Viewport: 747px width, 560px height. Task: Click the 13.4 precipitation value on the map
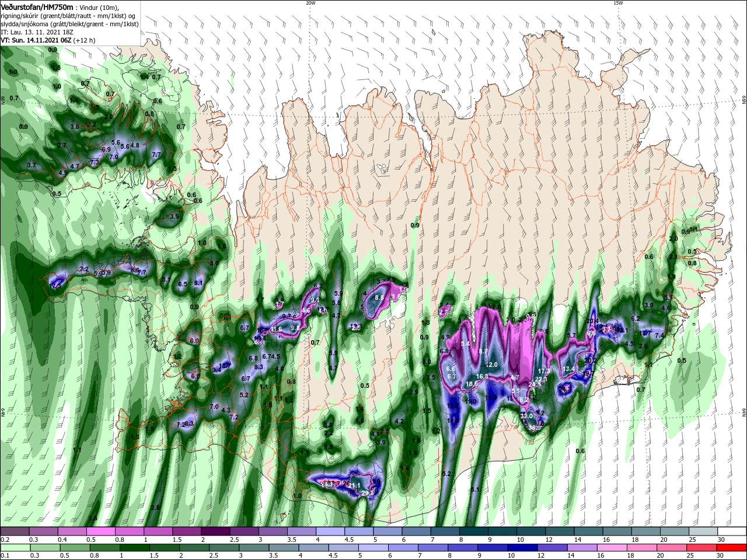(x=568, y=369)
